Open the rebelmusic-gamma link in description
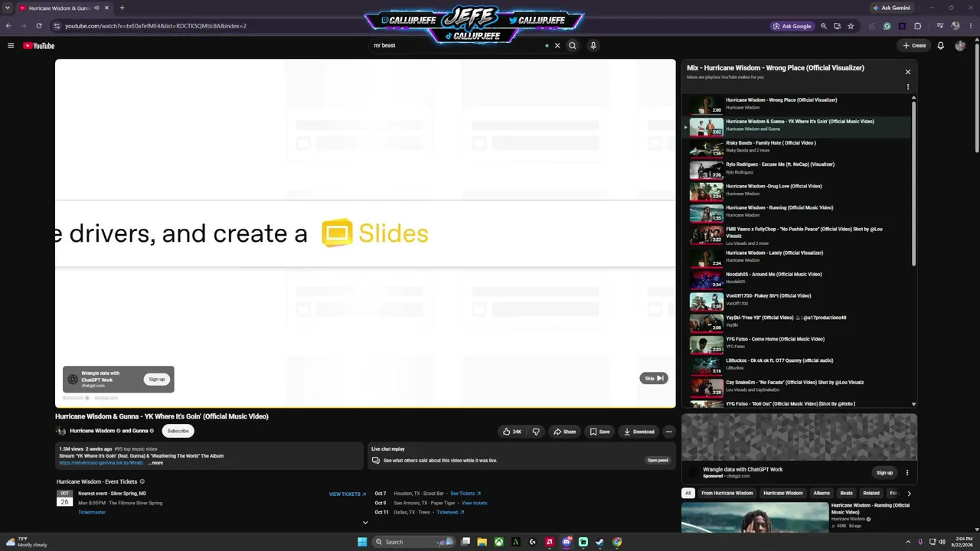The width and height of the screenshot is (980, 551). tap(101, 463)
